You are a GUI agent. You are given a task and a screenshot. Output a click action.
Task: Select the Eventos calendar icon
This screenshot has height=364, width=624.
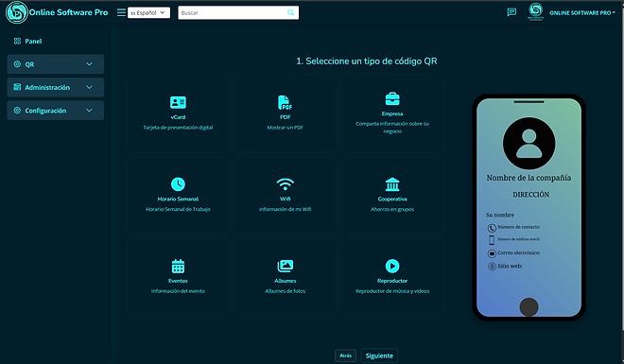(x=178, y=266)
